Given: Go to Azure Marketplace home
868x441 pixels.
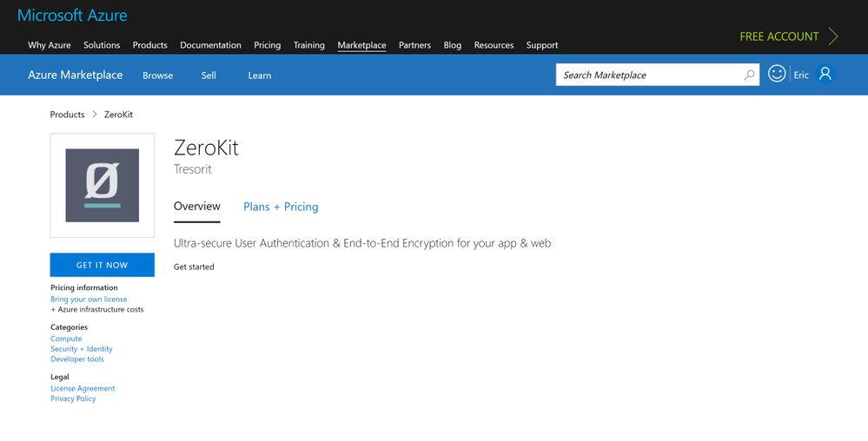Looking at the screenshot, I should [x=76, y=75].
